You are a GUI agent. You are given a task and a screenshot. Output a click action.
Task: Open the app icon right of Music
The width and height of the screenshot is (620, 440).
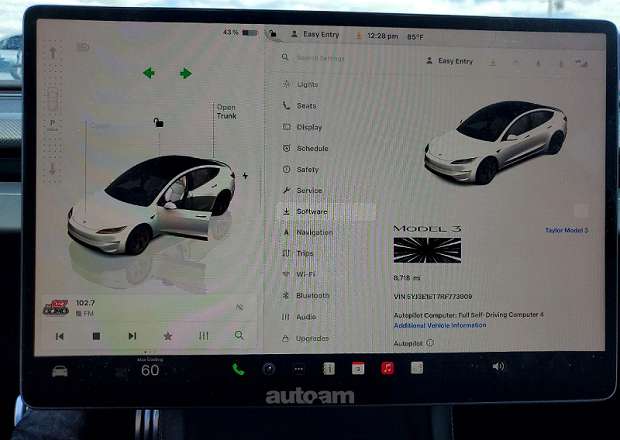(x=417, y=368)
